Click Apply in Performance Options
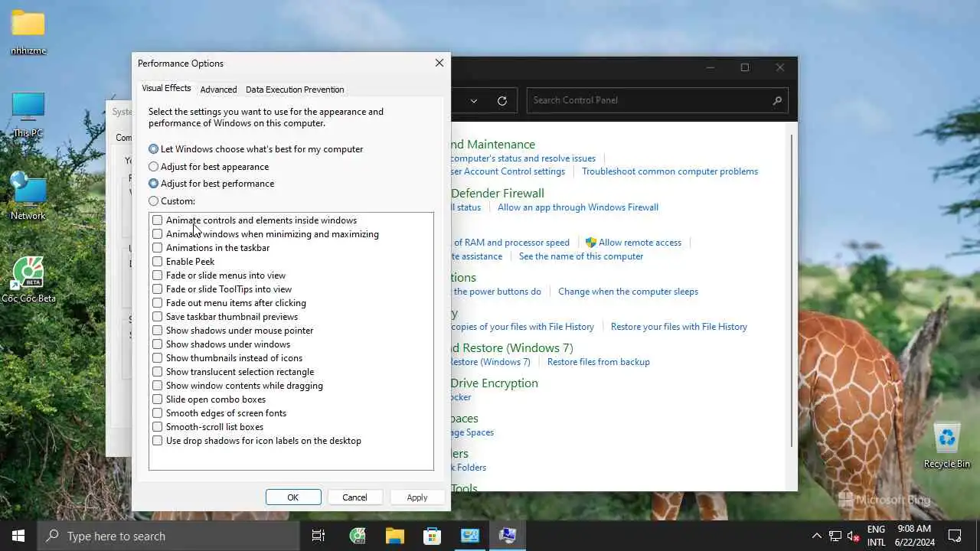This screenshot has height=551, width=980. 417,497
